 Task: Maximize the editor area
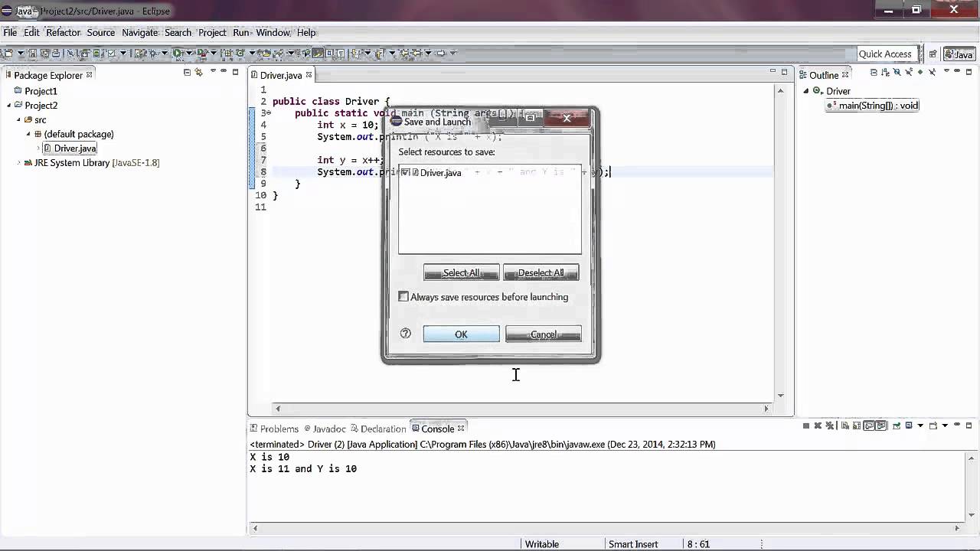click(x=784, y=72)
